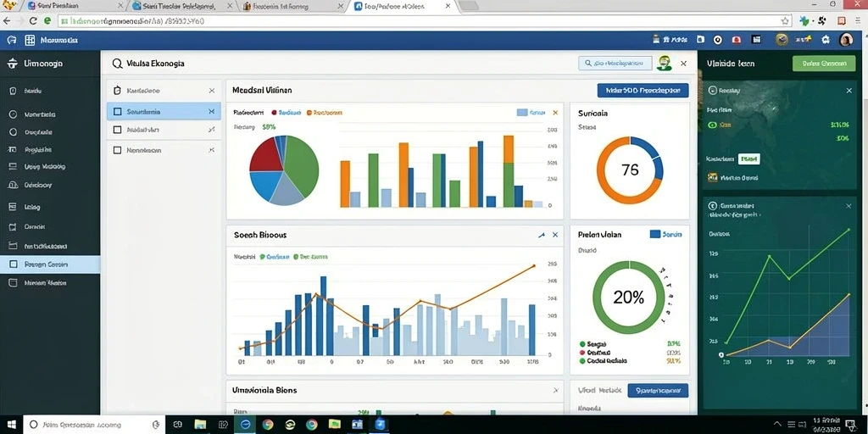This screenshot has width=868, height=434.
Task: Tick the third checkbox in the filter list
Action: coord(117,130)
